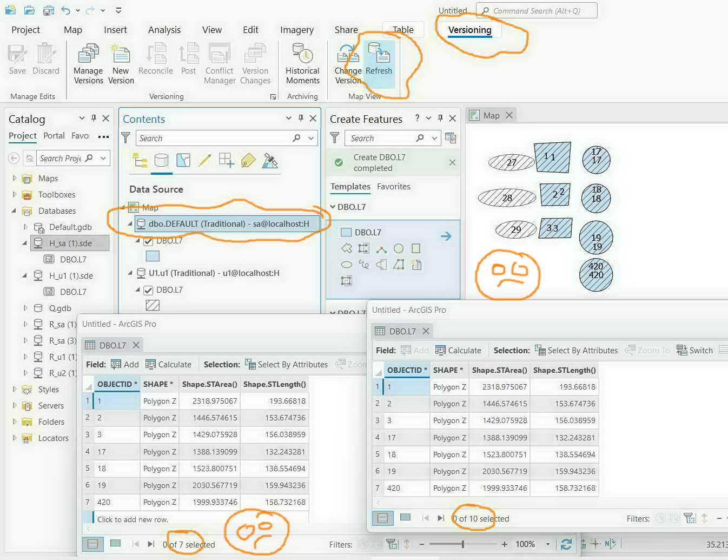Pick the Circle construction tool
The height and width of the screenshot is (560, 728).
[x=399, y=248]
